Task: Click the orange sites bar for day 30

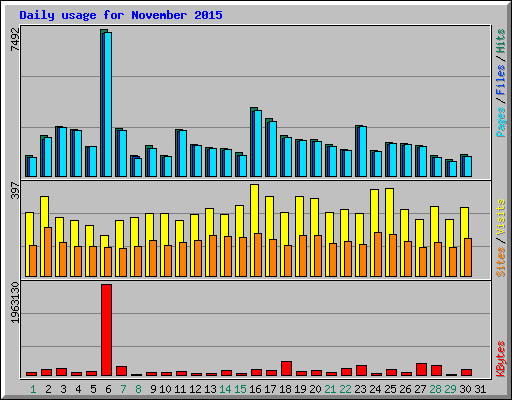Action: 468,257
